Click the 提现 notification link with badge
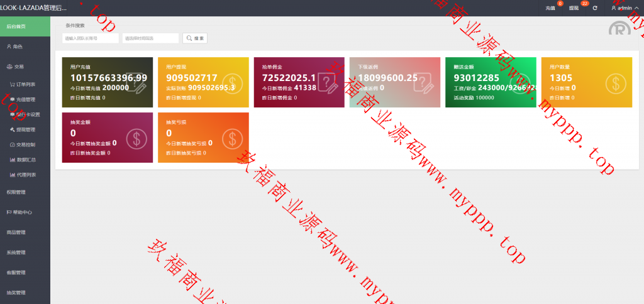 (574, 8)
